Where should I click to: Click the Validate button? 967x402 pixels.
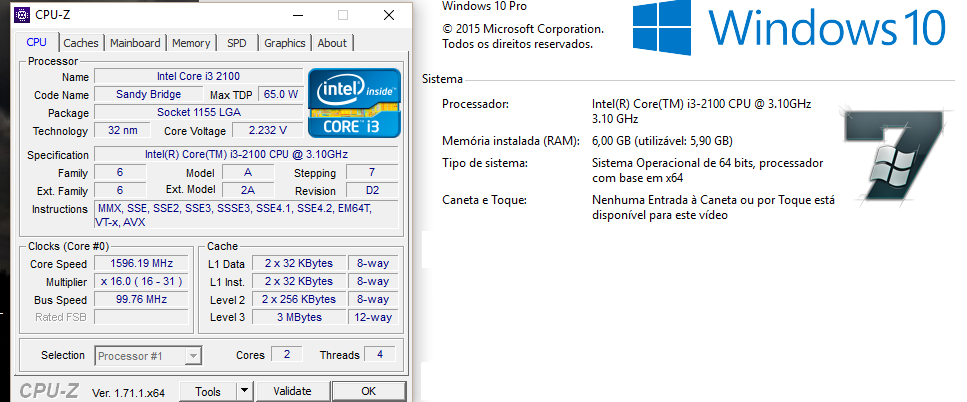coord(292,391)
